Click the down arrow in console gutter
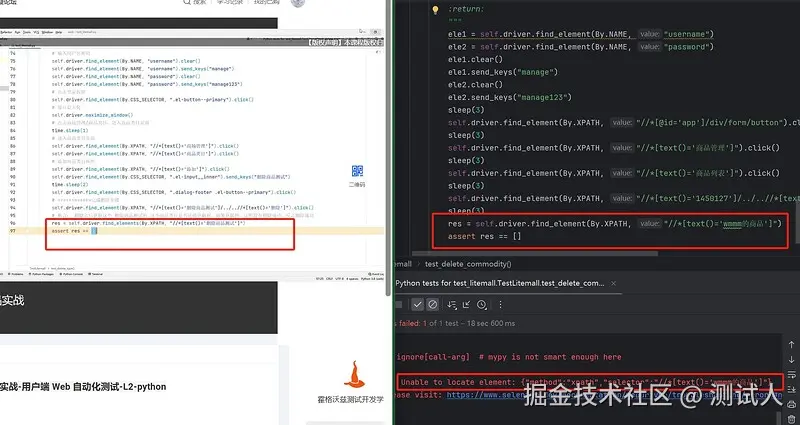 [x=791, y=360]
